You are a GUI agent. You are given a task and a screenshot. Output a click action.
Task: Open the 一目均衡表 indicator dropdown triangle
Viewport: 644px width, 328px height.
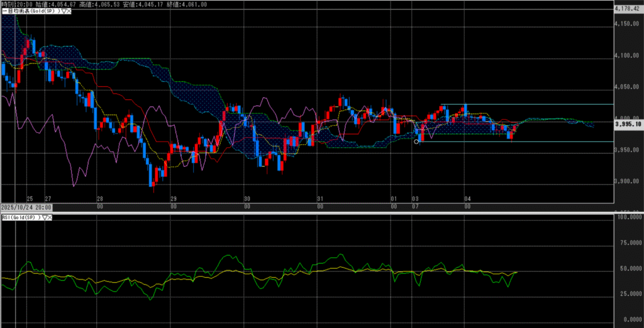click(63, 11)
